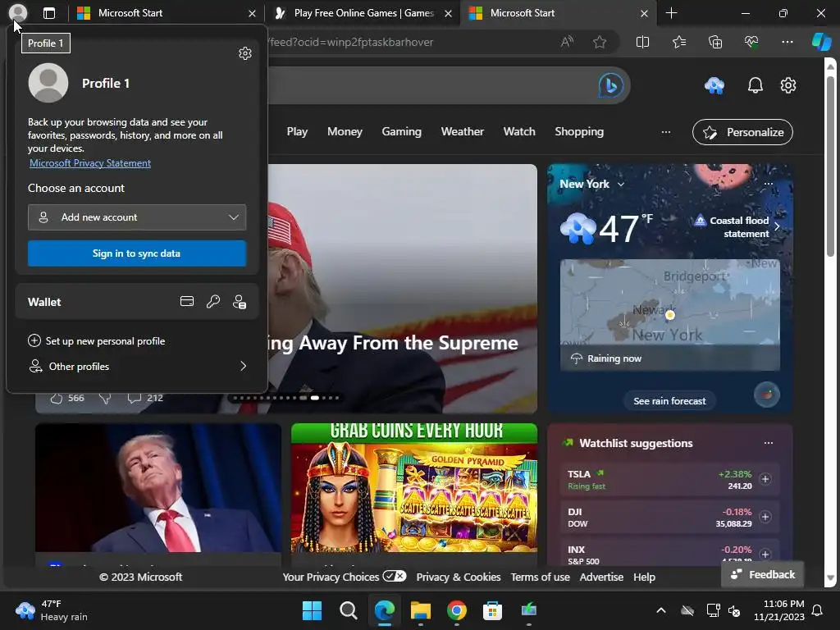Screen dimensions: 840x630
Task: Add this page to favorites star
Action: pos(600,42)
